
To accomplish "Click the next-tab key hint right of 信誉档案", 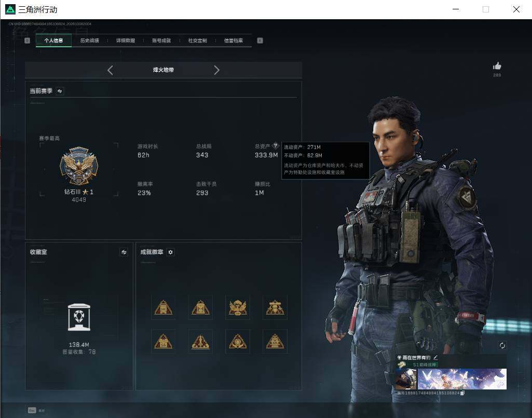I will [260, 41].
